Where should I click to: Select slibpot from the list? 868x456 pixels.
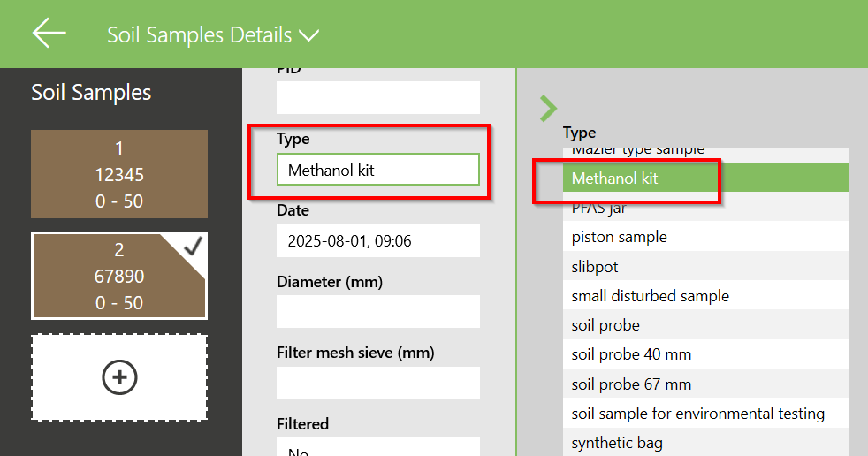[704, 266]
